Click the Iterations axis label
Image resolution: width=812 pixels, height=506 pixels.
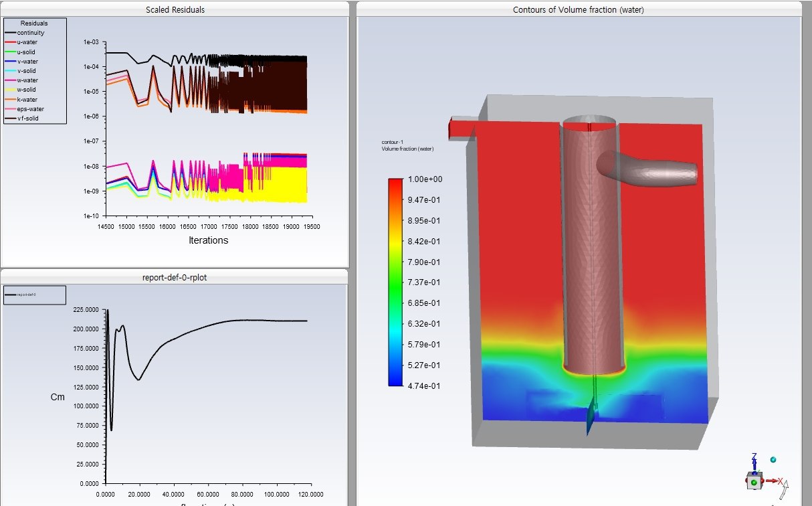point(208,240)
